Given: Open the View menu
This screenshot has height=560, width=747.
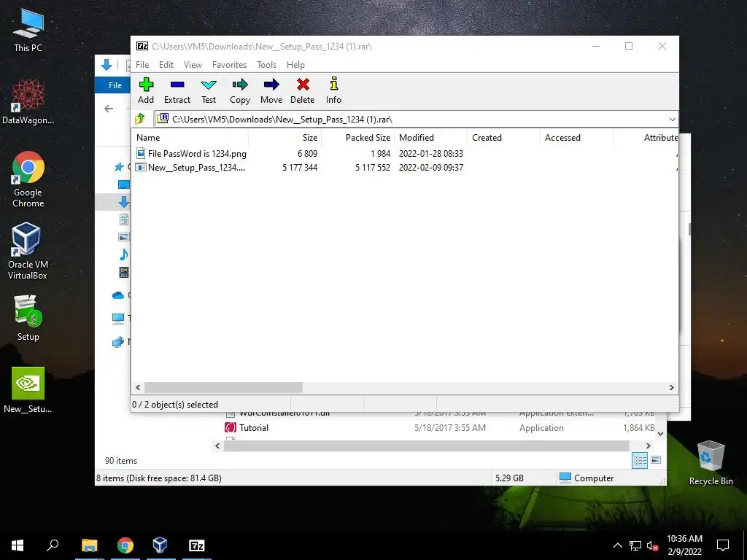Looking at the screenshot, I should coord(193,65).
